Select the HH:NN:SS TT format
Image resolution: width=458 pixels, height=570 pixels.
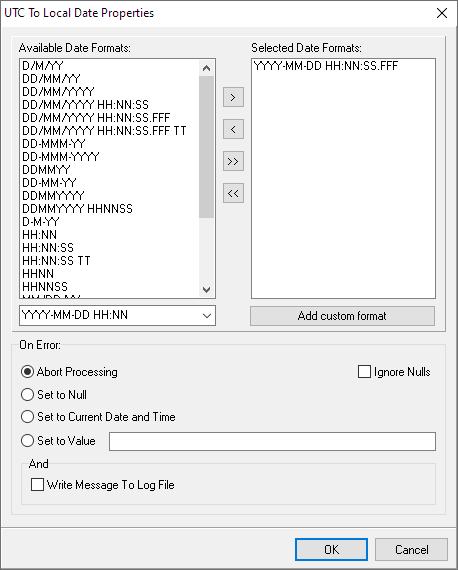click(56, 261)
